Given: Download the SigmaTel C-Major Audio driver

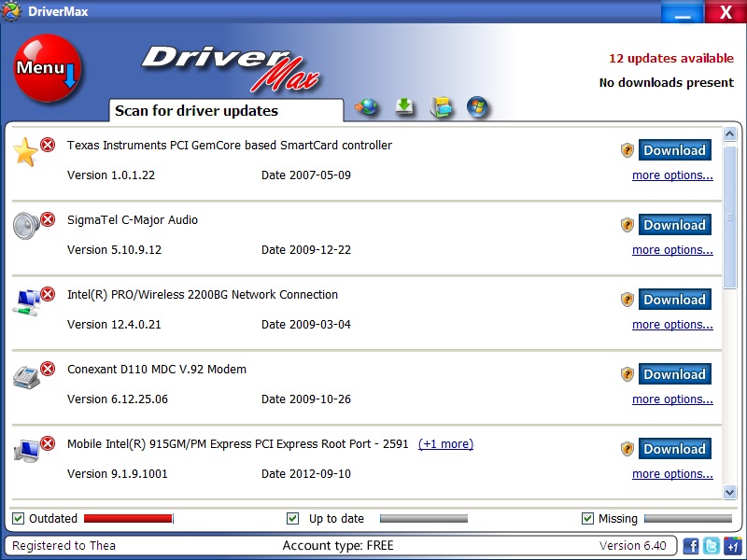Looking at the screenshot, I should click(674, 225).
